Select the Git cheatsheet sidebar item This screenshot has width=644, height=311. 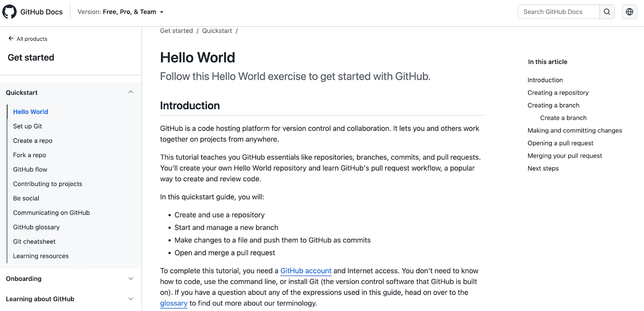click(x=34, y=241)
